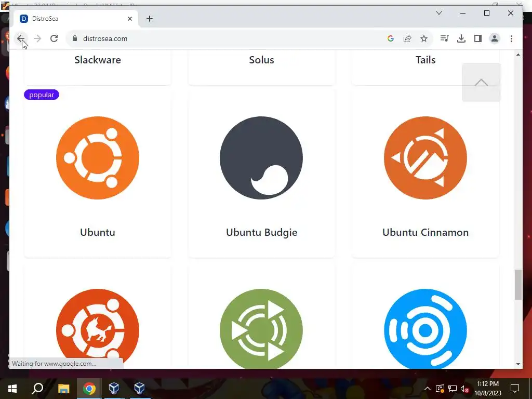Close the DistroSea tab
The height and width of the screenshot is (399, 532).
(x=129, y=19)
